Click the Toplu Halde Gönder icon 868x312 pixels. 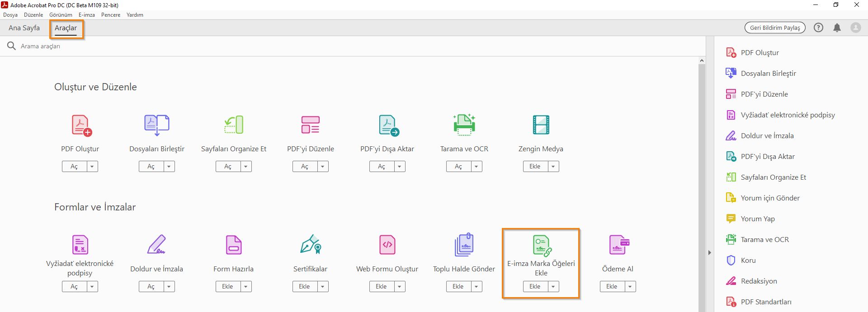pyautogui.click(x=464, y=244)
